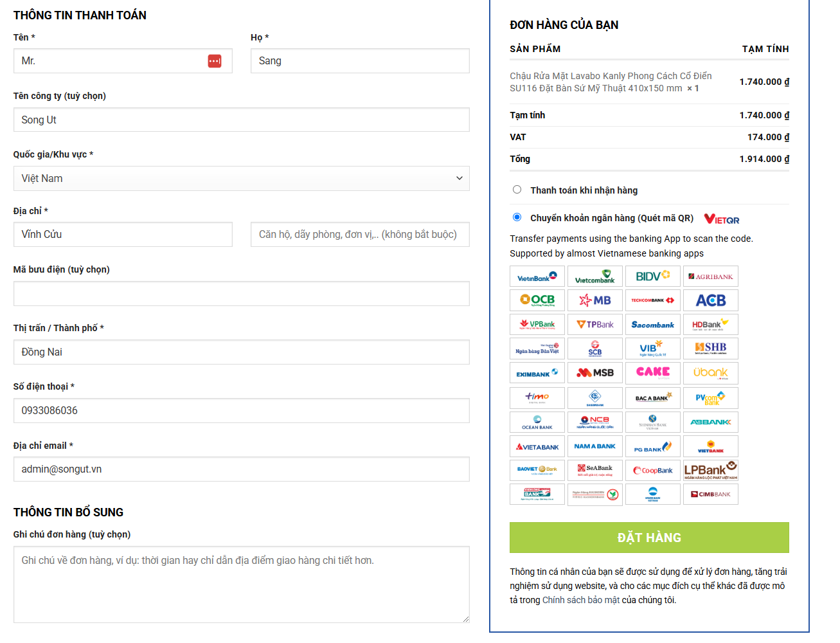The width and height of the screenshot is (840, 643).
Task: Open the Quốc gia/Khu vực dropdown
Action: [241, 179]
